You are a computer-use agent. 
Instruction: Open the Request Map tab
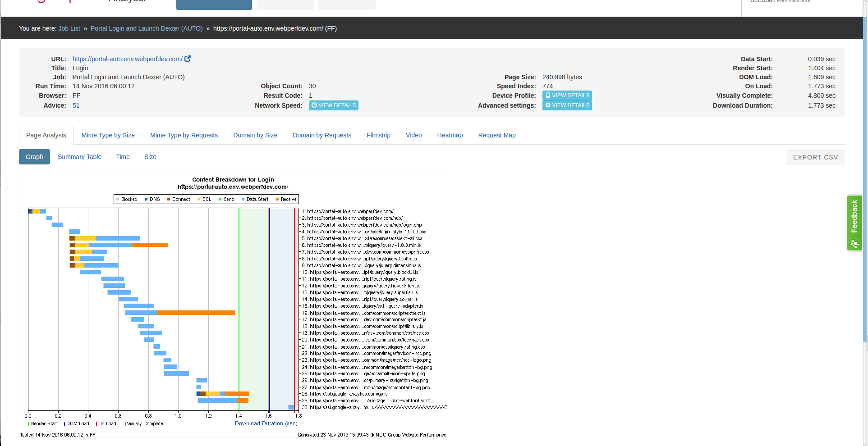(497, 135)
